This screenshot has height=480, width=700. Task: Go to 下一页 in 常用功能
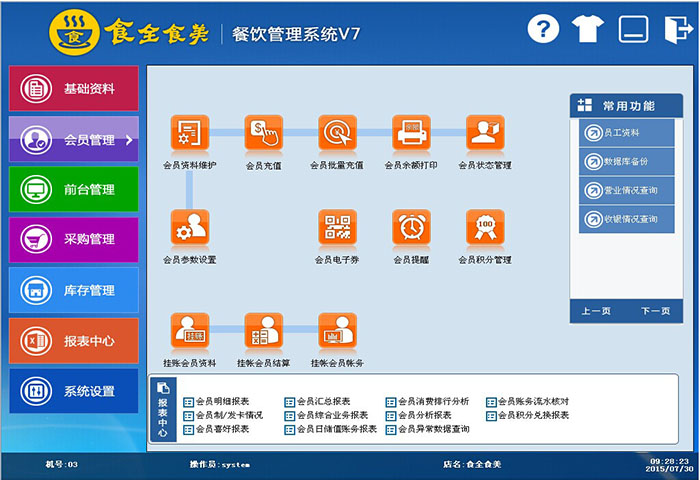point(655,311)
